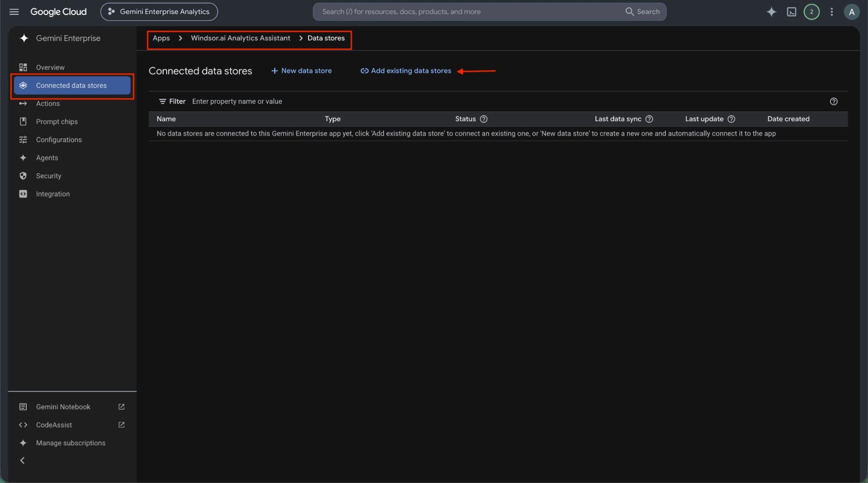
Task: Open the Gemini sparkle assistant icon
Action: click(771, 12)
